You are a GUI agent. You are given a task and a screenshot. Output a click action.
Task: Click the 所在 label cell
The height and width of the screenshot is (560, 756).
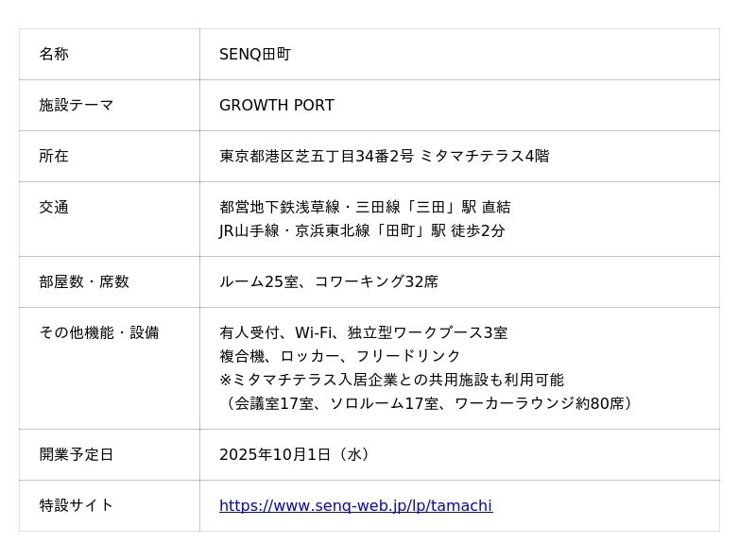(x=54, y=156)
